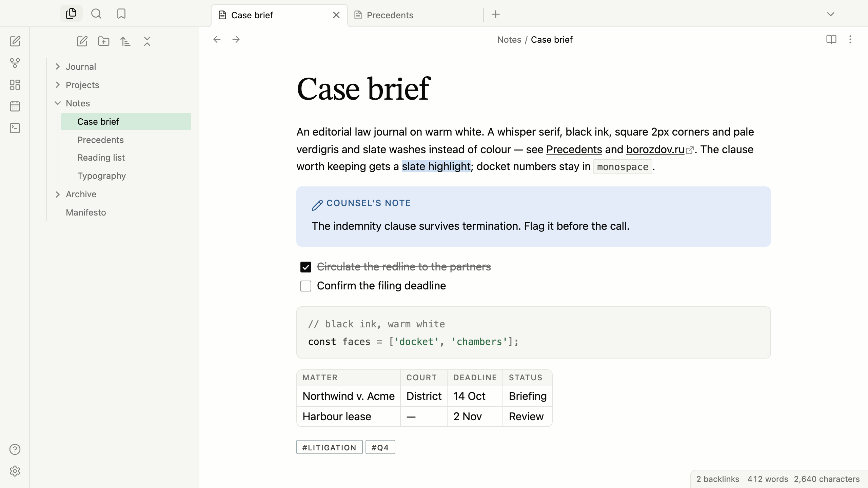The height and width of the screenshot is (488, 868).
Task: Click the #LITIGATION tag
Action: (329, 447)
